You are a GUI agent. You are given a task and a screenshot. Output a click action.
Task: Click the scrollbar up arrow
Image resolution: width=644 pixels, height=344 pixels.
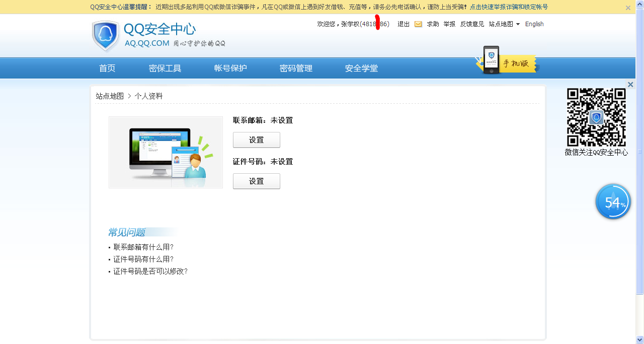click(x=639, y=4)
